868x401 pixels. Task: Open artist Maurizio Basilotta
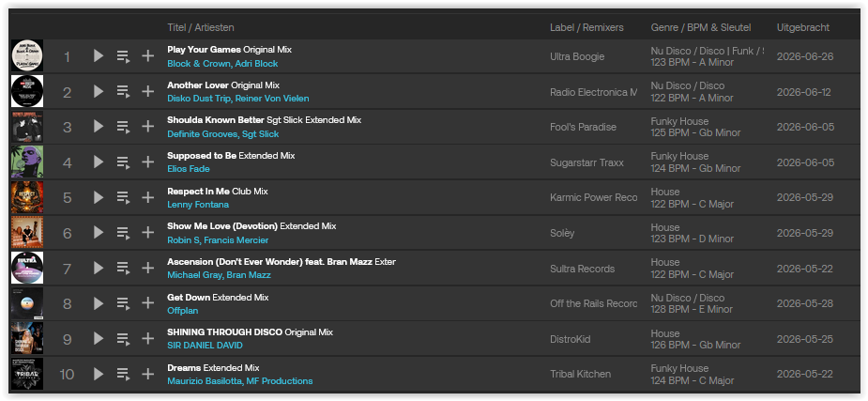[205, 381]
